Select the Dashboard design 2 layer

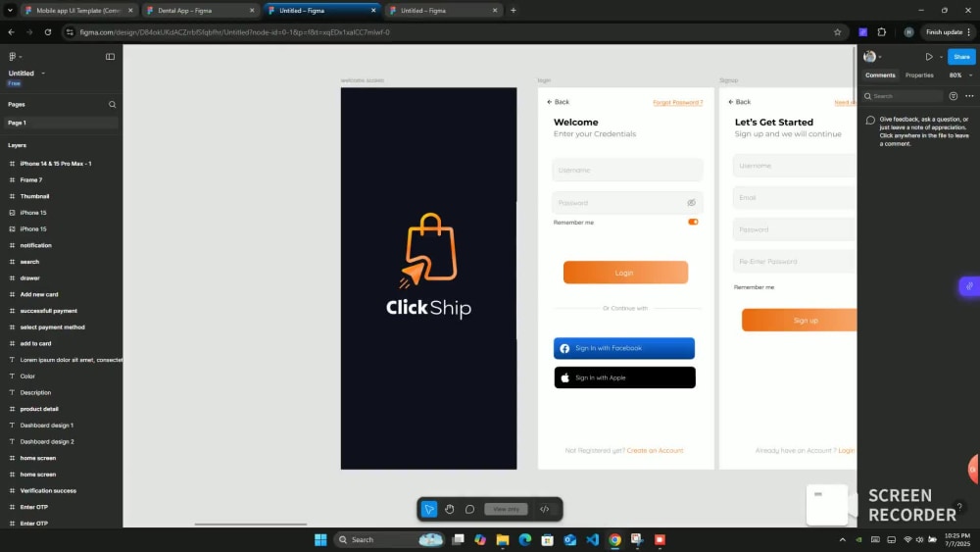tap(47, 441)
